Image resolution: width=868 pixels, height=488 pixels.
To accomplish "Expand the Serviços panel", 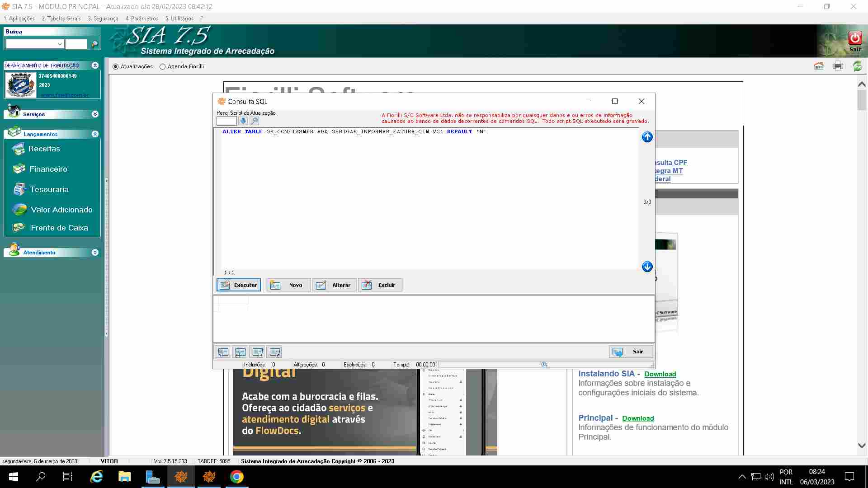I will (95, 114).
